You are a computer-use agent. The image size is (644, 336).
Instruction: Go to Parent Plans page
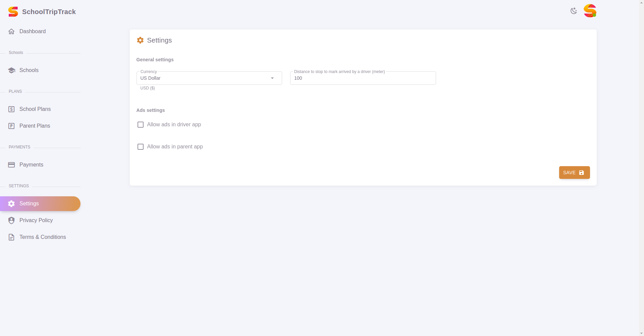(35, 126)
